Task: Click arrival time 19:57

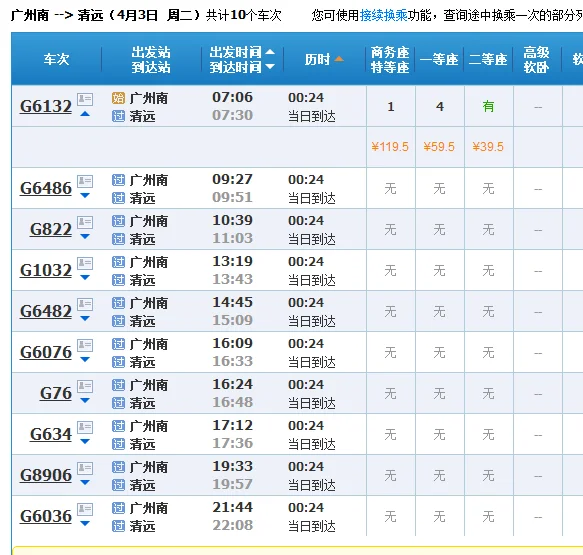Action: [x=232, y=484]
